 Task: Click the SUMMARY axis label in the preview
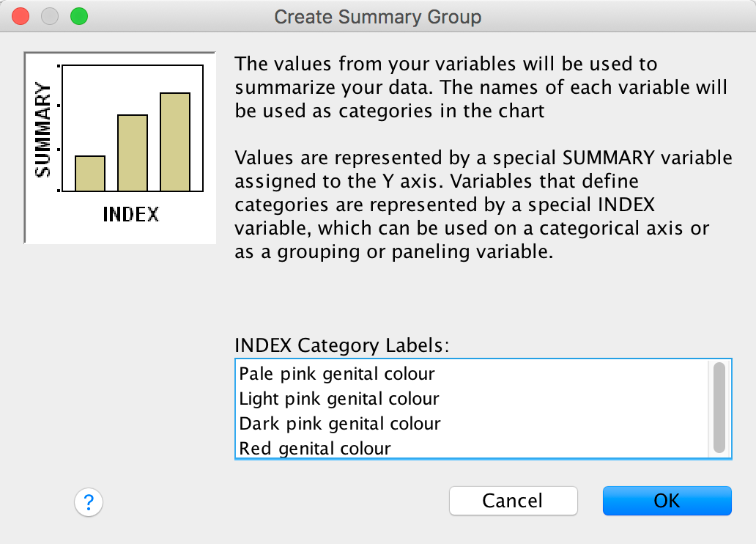43,130
